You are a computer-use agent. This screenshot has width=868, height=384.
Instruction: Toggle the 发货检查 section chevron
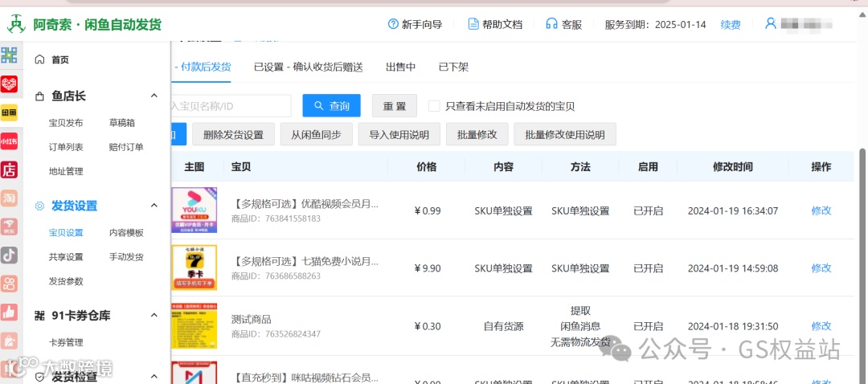pyautogui.click(x=154, y=378)
